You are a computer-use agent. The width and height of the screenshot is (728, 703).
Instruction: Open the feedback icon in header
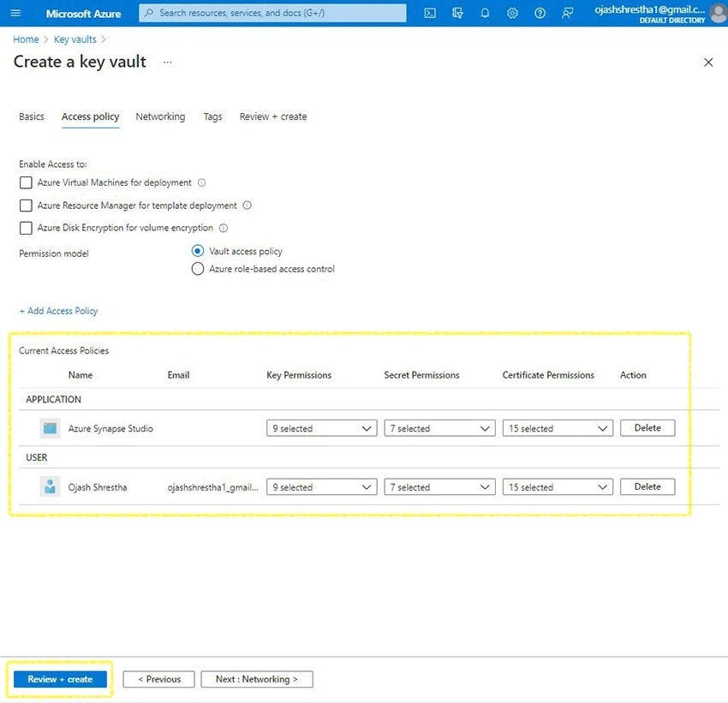click(x=567, y=13)
